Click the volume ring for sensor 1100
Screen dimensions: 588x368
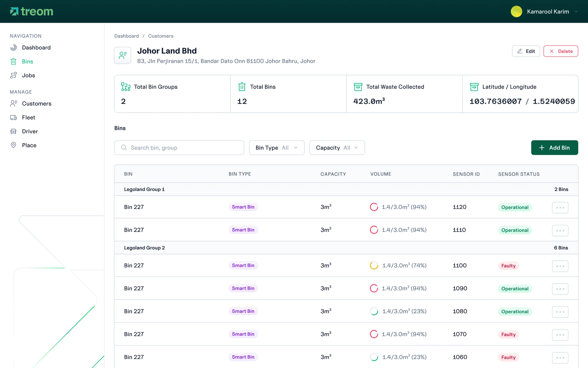[x=374, y=265]
